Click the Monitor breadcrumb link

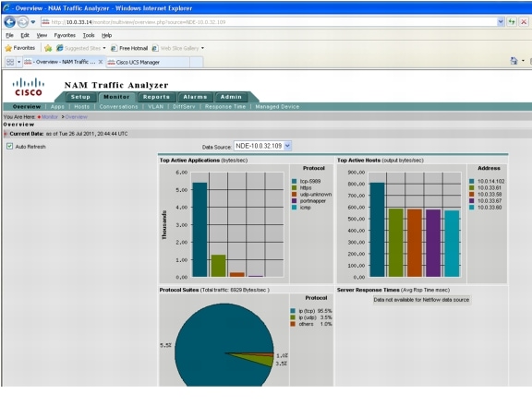coord(50,117)
